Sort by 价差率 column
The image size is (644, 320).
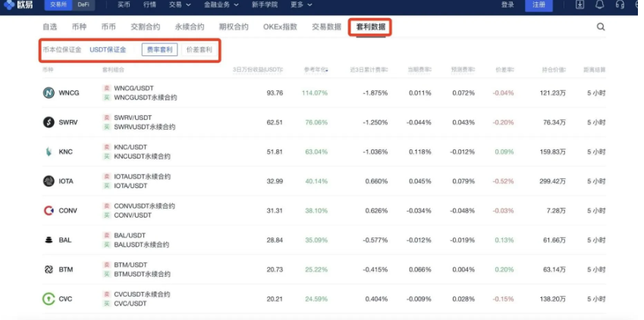505,70
